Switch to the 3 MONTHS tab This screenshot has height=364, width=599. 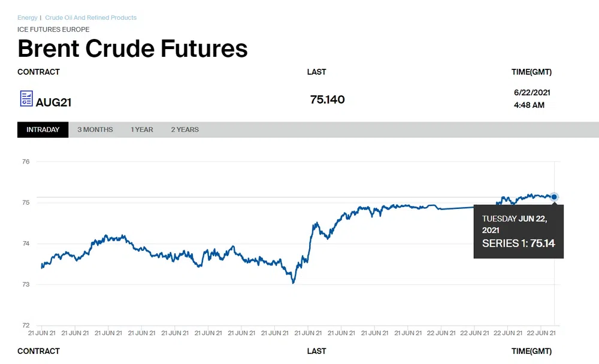95,130
